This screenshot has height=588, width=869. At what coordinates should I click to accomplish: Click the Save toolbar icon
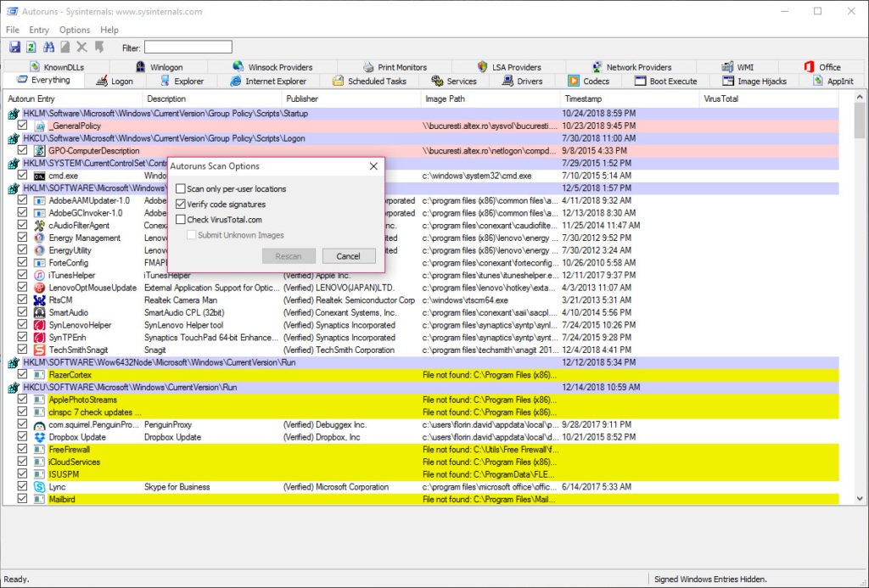(x=15, y=48)
